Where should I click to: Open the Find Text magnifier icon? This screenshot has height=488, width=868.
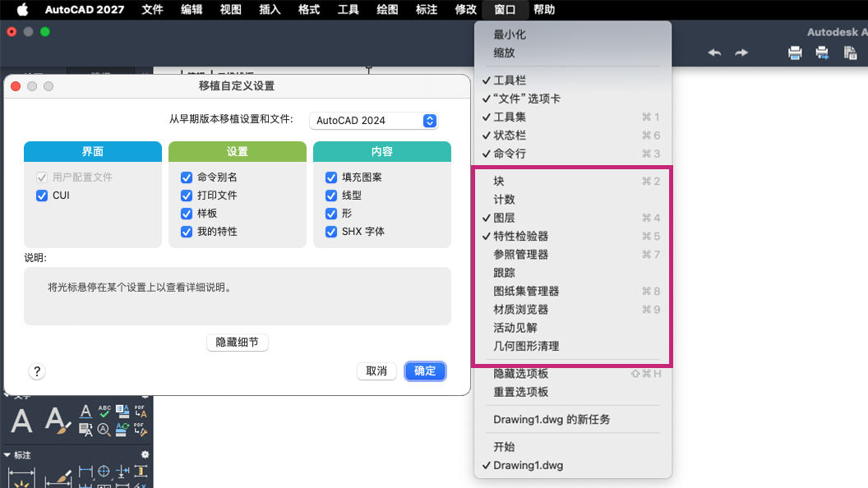click(x=104, y=430)
